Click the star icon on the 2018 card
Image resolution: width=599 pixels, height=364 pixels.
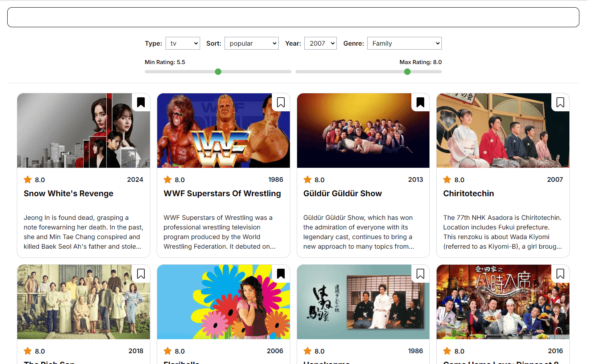click(x=28, y=351)
